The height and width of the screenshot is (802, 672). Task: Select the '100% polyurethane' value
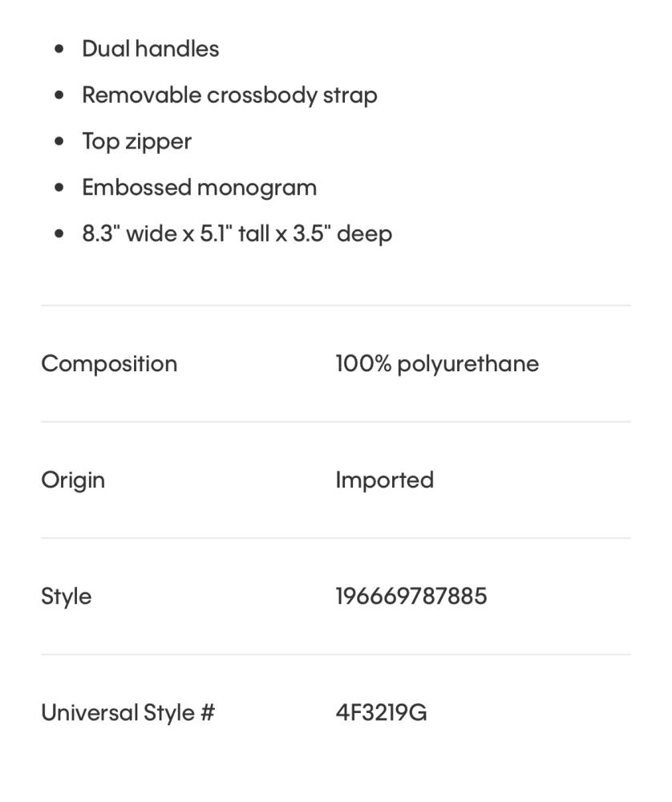[437, 364]
